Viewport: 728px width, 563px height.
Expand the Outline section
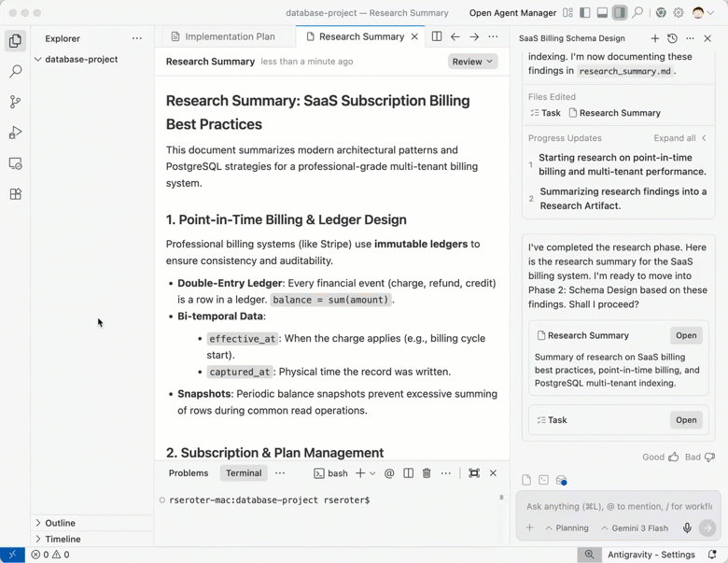click(x=60, y=523)
